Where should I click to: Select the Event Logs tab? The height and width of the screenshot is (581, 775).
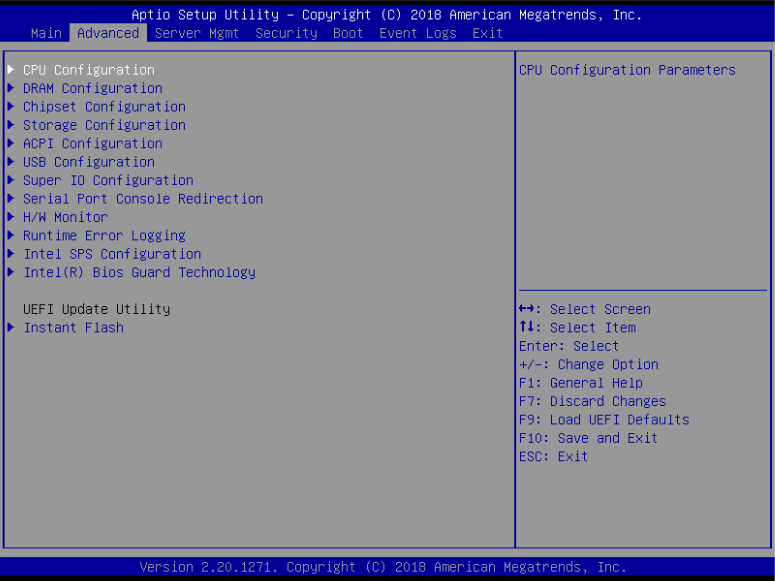click(x=417, y=33)
